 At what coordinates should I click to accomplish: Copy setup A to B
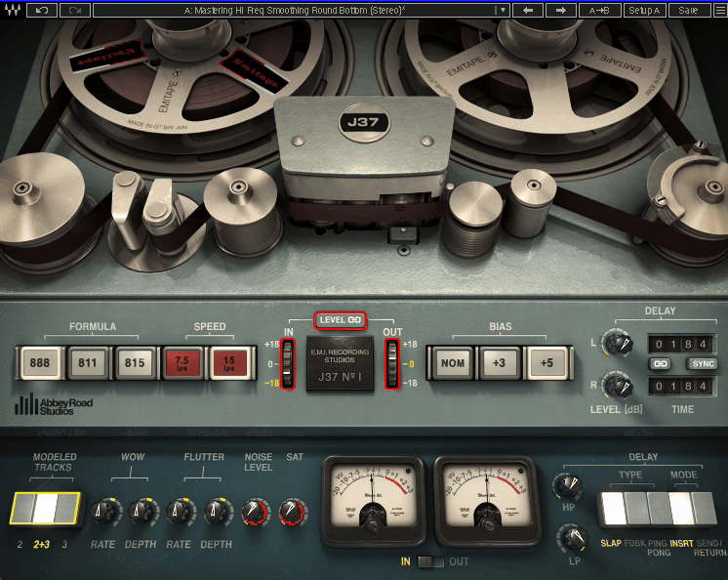599,10
